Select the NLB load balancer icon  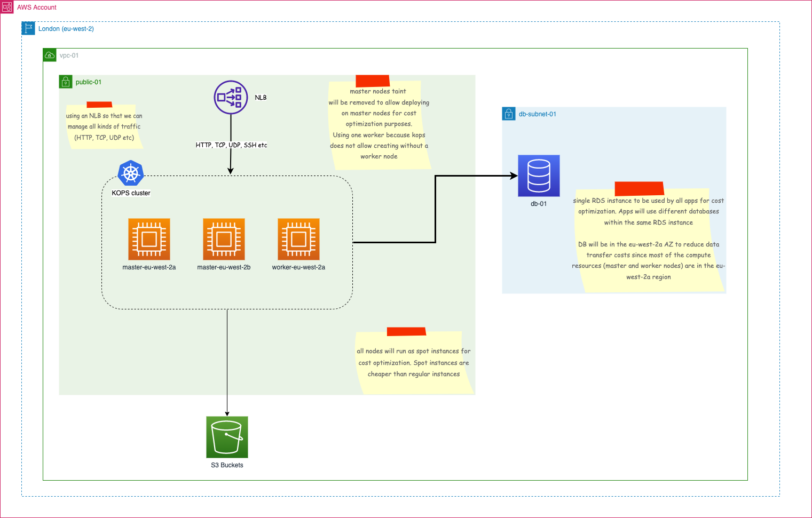pyautogui.click(x=231, y=97)
